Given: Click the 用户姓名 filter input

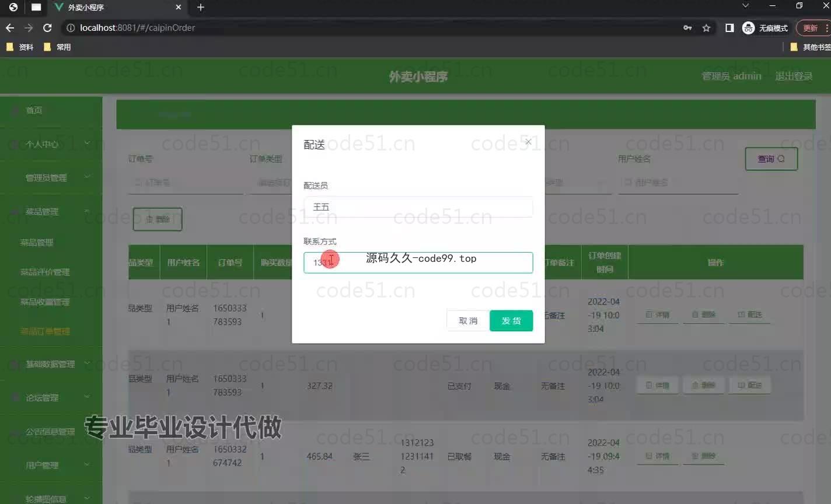Looking at the screenshot, I should click(x=678, y=183).
